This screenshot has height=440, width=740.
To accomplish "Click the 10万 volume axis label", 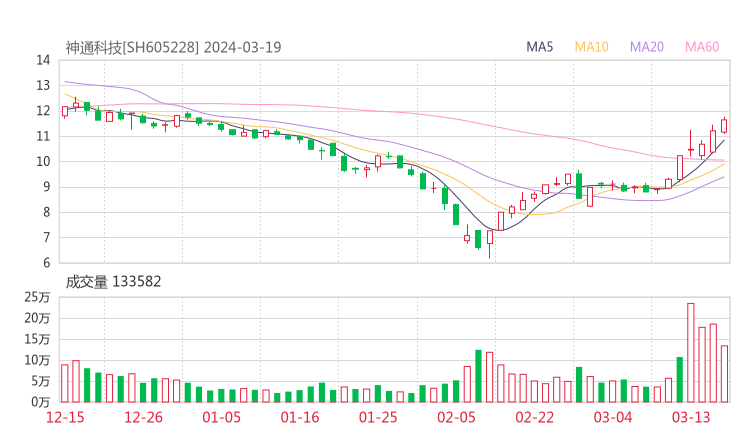I will coord(37,360).
